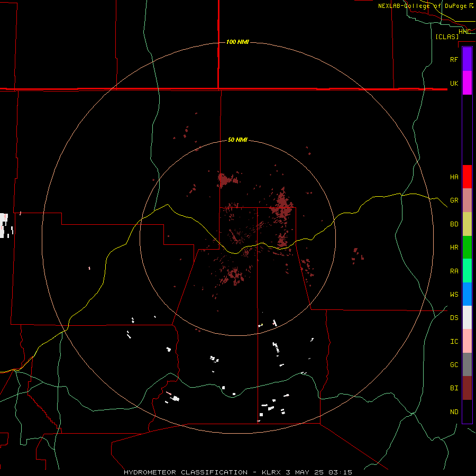The image size is (476, 476).
Task: Pick the mint green RA swatch
Action: (467, 271)
